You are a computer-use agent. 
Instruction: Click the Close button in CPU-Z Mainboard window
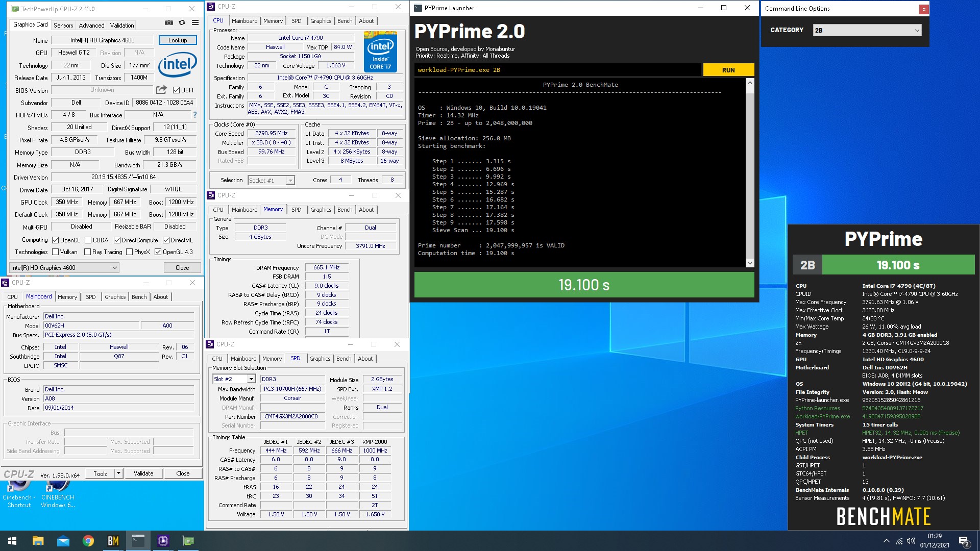tap(183, 473)
